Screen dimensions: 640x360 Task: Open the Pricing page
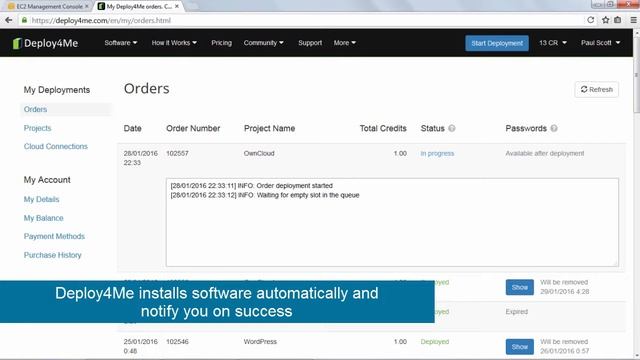(221, 43)
